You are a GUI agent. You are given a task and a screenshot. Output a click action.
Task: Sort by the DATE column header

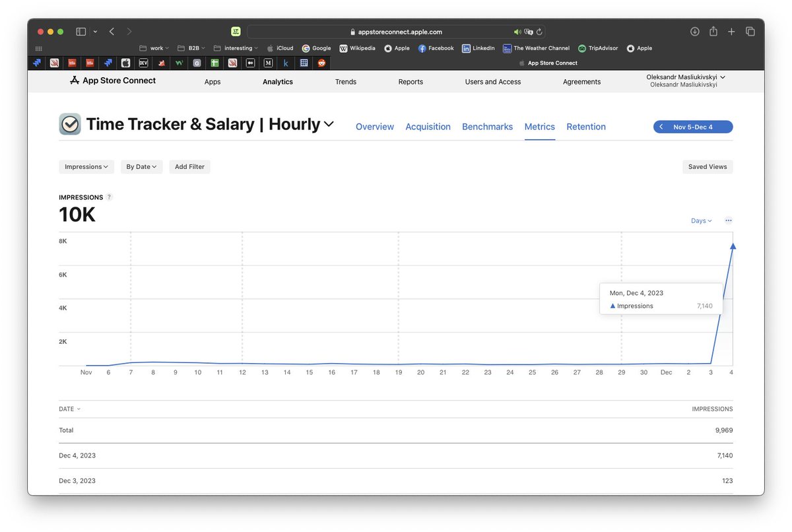click(69, 409)
